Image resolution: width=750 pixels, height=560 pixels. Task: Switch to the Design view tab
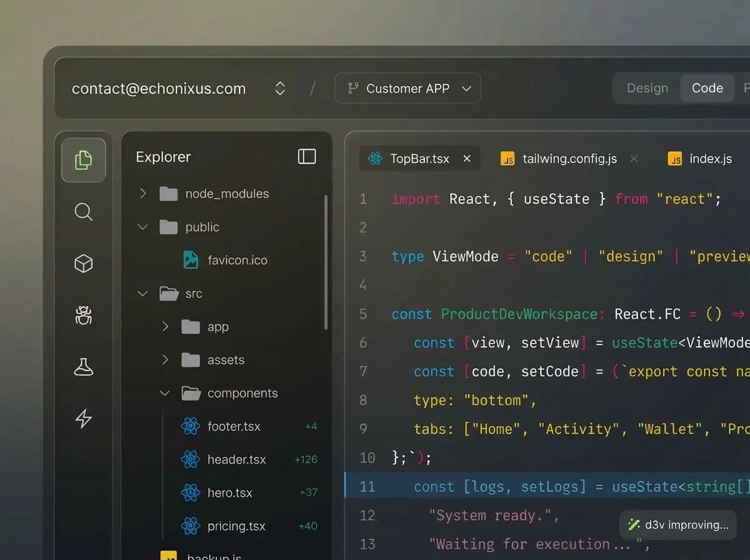pyautogui.click(x=647, y=88)
